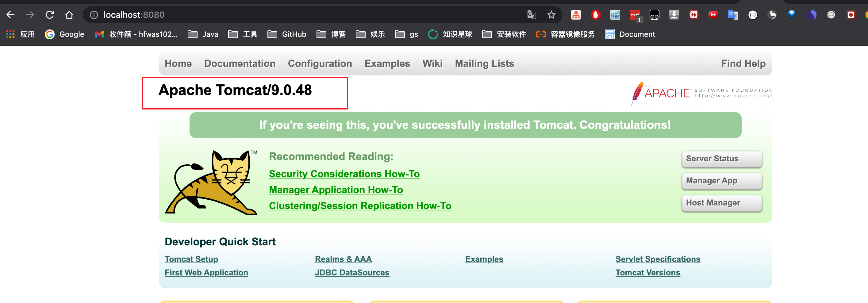Click the Server Status button
868x303 pixels.
[721, 159]
